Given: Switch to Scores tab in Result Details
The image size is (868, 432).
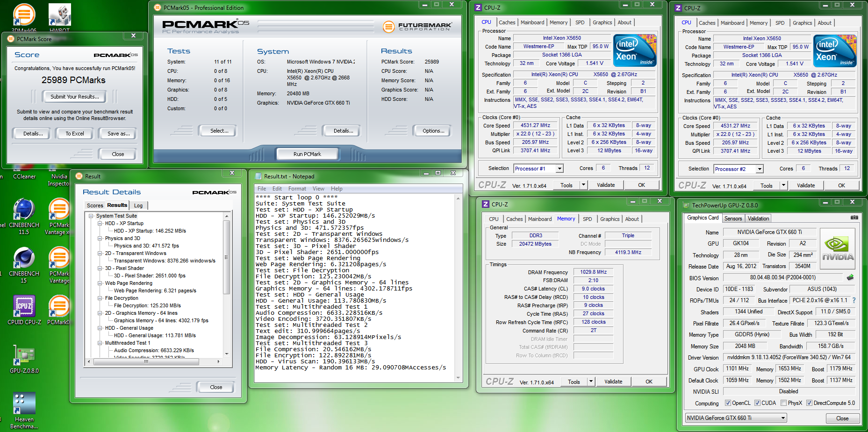Looking at the screenshot, I should point(95,205).
